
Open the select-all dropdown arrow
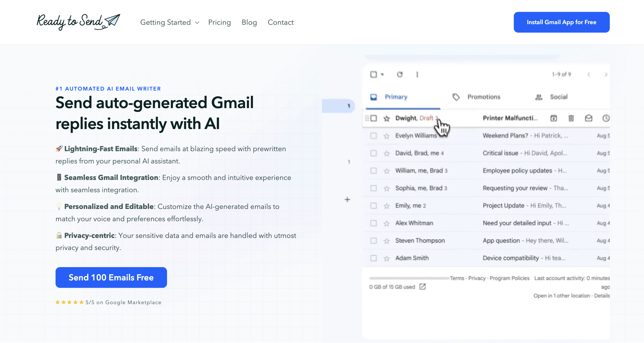tap(382, 74)
